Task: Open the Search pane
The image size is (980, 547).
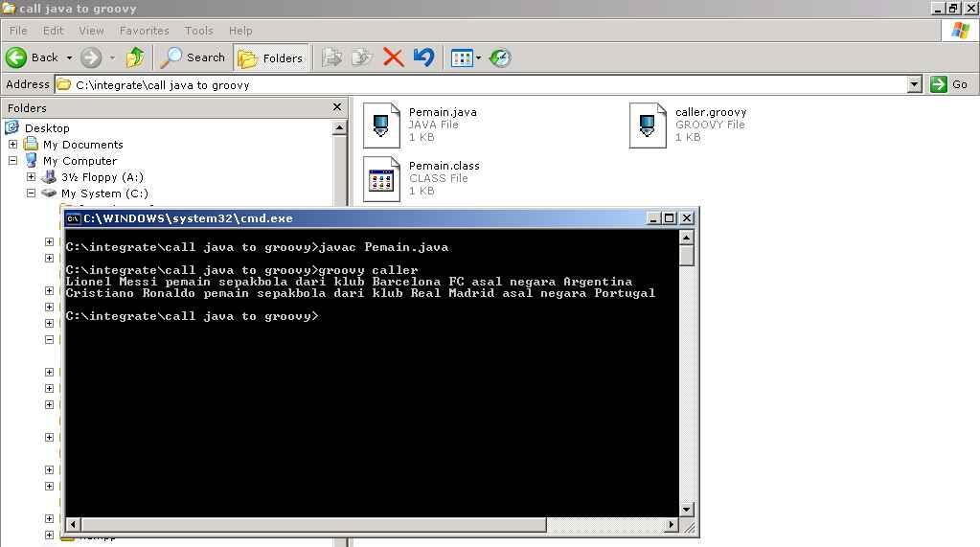Action: pyautogui.click(x=194, y=57)
